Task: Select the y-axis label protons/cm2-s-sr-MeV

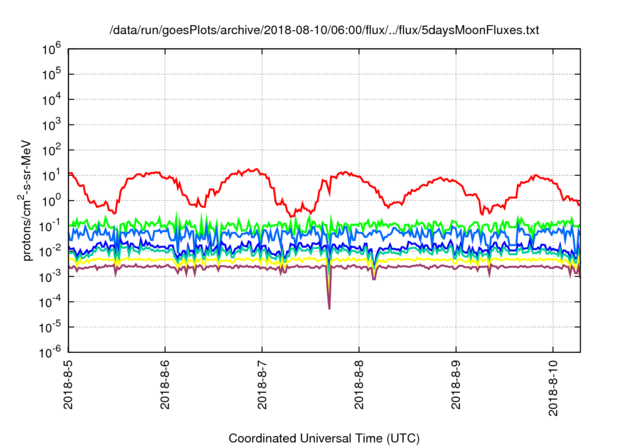Action: tap(25, 200)
